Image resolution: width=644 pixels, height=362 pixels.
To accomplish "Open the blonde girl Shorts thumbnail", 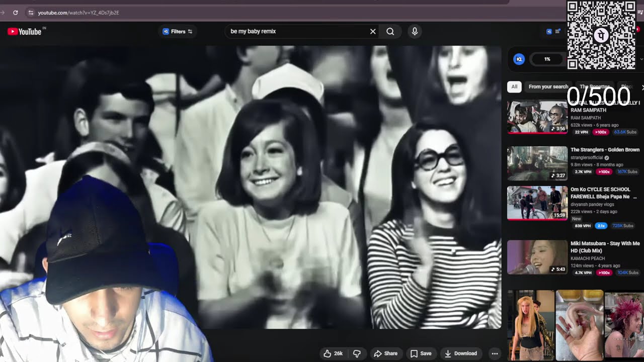I will point(531,325).
